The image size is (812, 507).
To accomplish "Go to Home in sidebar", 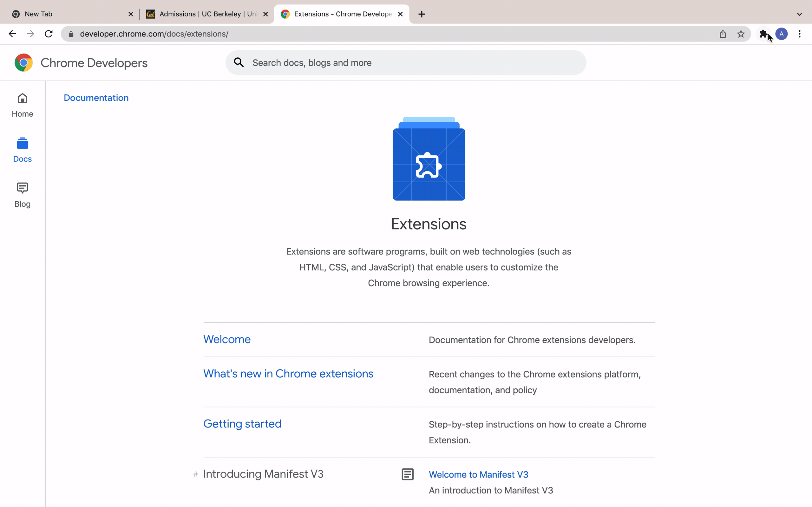I will click(x=23, y=105).
